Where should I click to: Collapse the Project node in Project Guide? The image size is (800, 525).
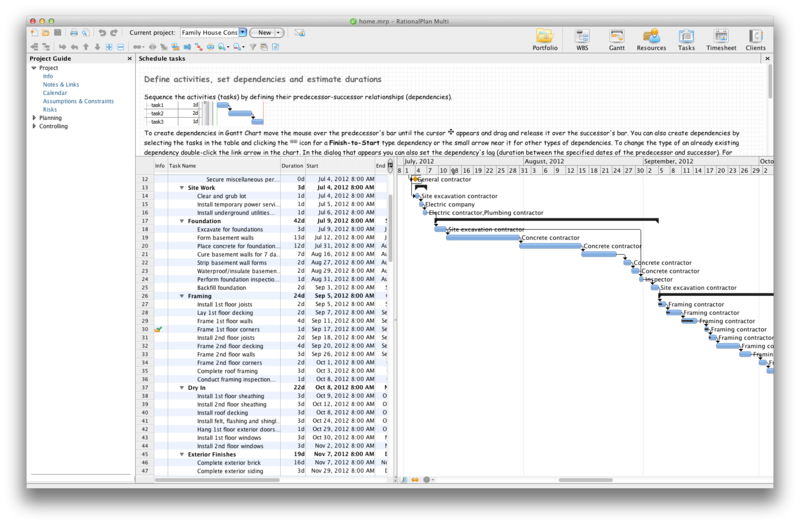tap(34, 68)
